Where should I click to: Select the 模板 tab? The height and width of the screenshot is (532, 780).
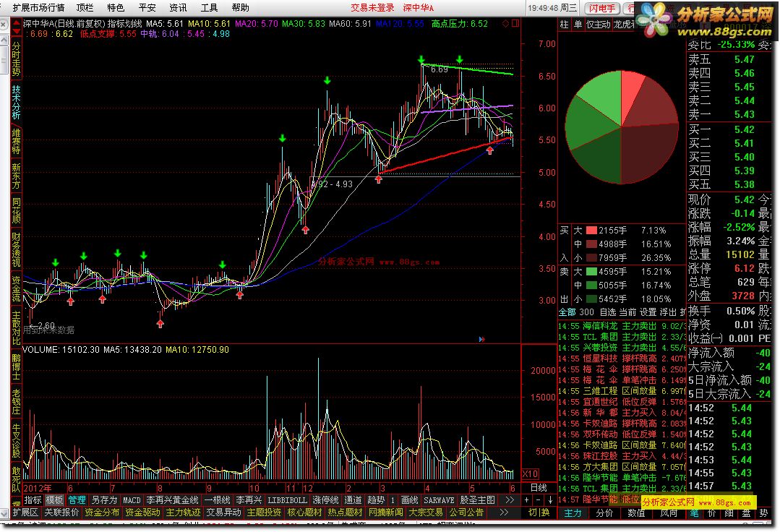tap(55, 499)
